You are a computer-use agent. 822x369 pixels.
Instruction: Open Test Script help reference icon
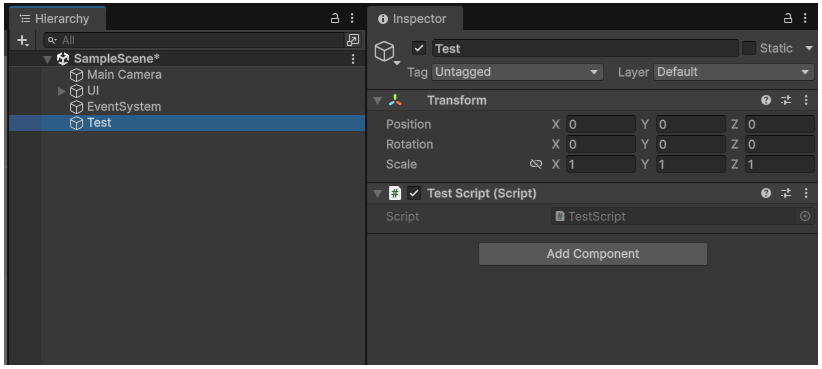pos(766,193)
